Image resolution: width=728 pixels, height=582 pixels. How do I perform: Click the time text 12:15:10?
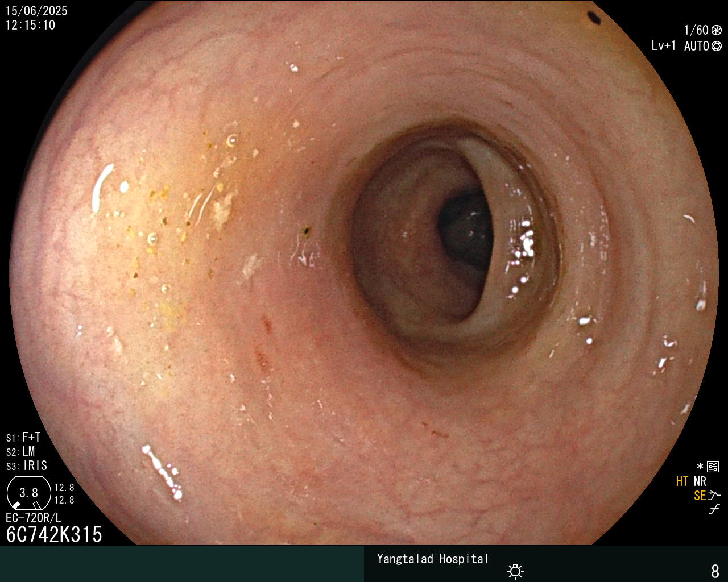pos(31,25)
